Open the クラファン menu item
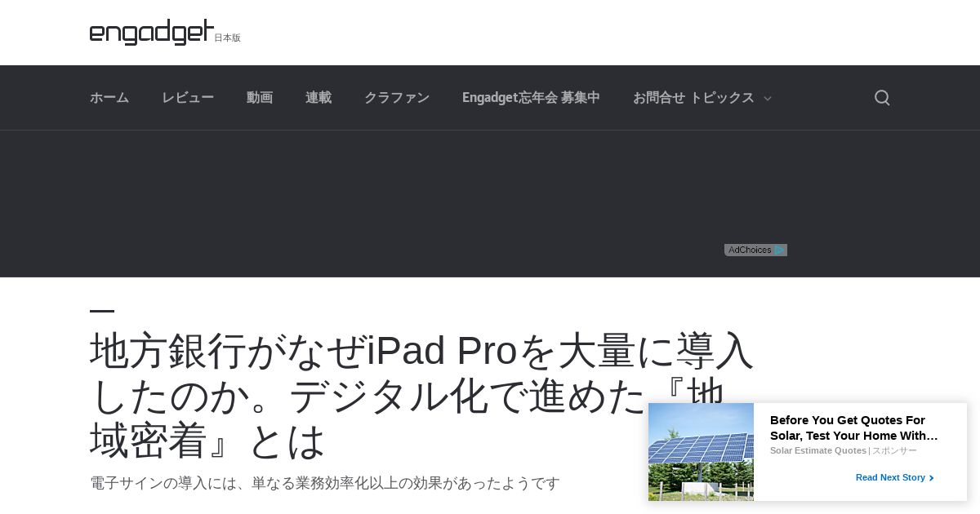 [x=397, y=98]
